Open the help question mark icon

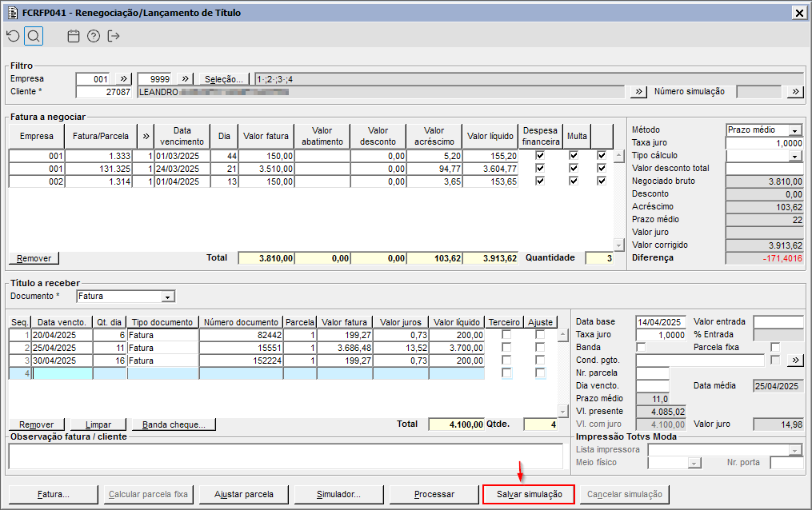point(94,36)
